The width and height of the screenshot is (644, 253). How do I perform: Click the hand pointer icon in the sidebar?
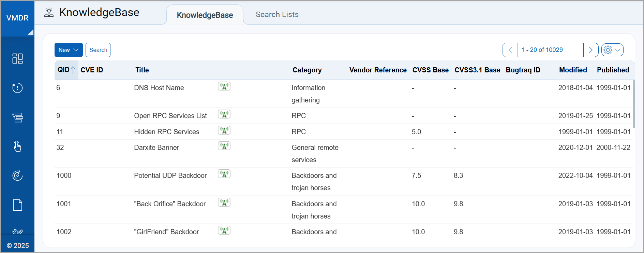17,146
